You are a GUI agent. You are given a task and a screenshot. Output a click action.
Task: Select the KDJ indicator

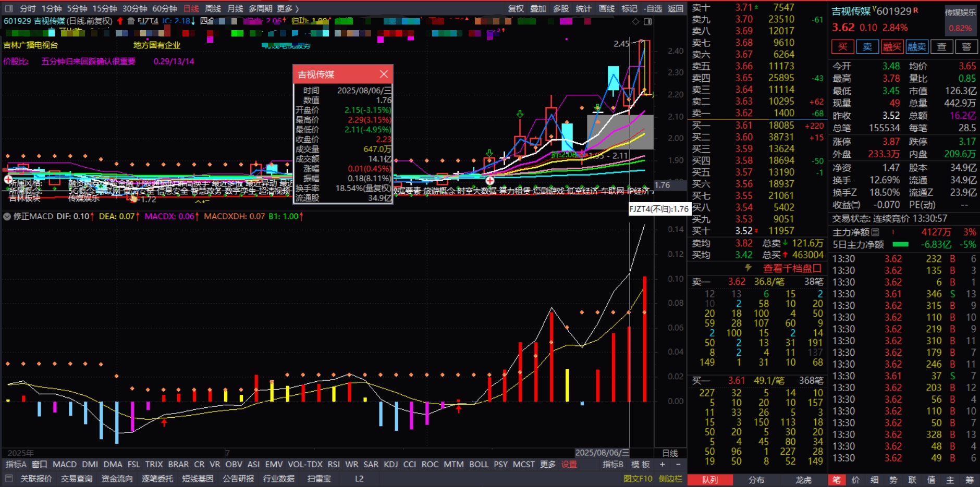[x=391, y=464]
